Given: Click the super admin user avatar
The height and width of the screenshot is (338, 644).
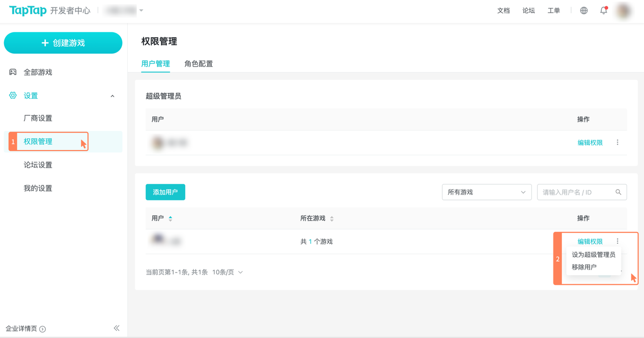Looking at the screenshot, I should tap(158, 143).
